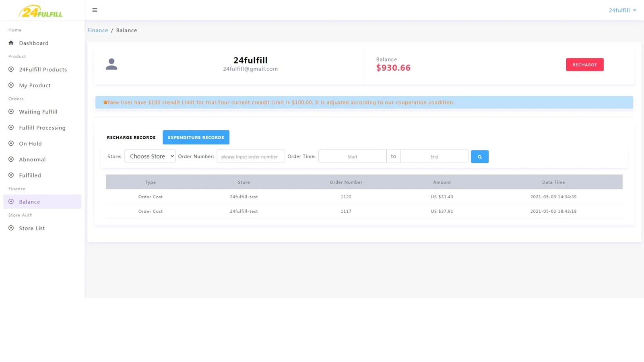Click the credit limit notice banner text

point(281,102)
